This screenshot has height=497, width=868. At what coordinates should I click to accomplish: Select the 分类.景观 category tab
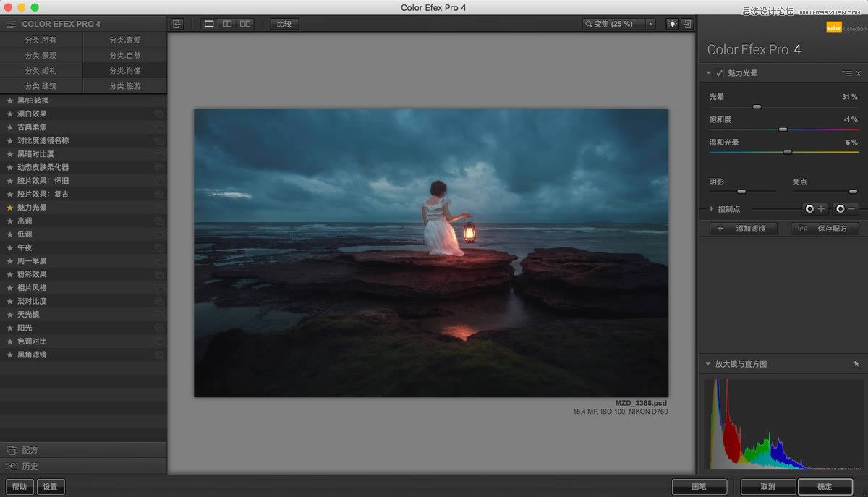[x=41, y=55]
